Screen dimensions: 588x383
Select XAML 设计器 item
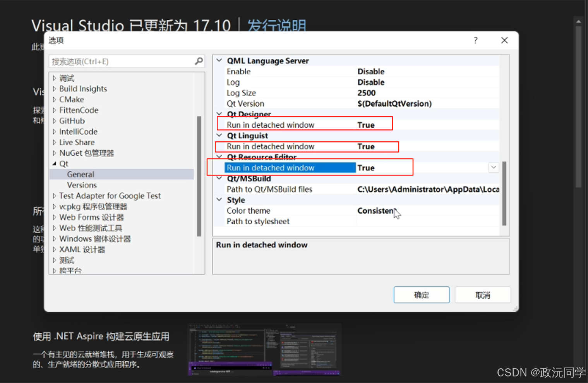pyautogui.click(x=82, y=249)
